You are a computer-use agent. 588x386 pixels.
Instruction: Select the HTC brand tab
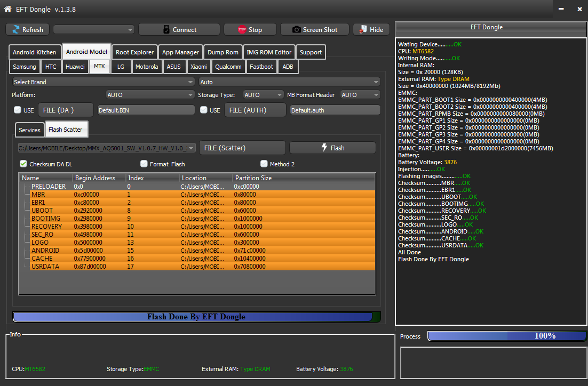[x=51, y=67]
